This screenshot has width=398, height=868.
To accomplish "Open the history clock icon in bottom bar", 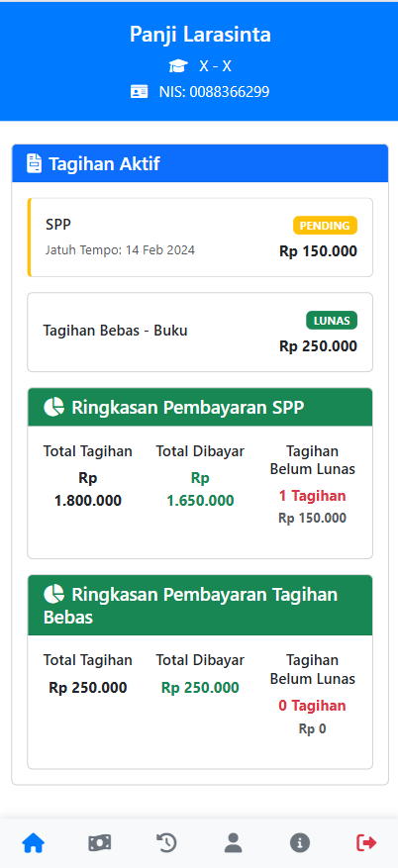I will pos(166,843).
